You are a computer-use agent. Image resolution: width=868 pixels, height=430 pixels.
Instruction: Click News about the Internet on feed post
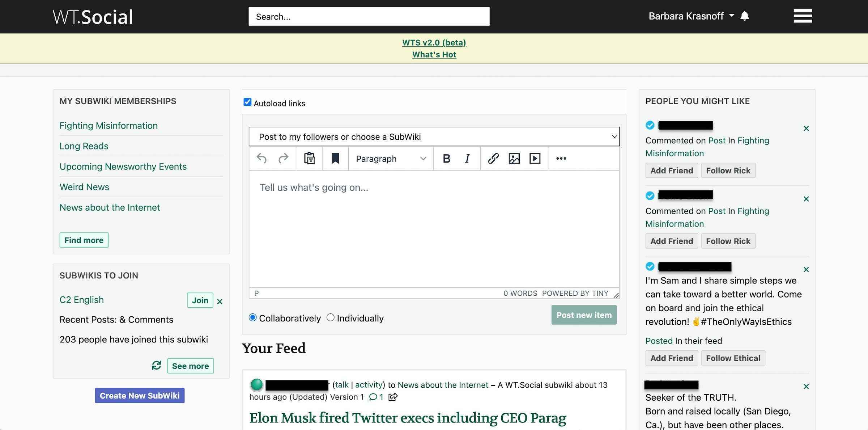coord(443,385)
